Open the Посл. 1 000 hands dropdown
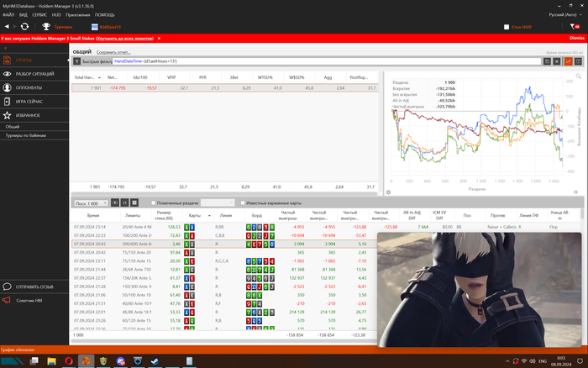The height and width of the screenshot is (368, 588). click(x=91, y=203)
